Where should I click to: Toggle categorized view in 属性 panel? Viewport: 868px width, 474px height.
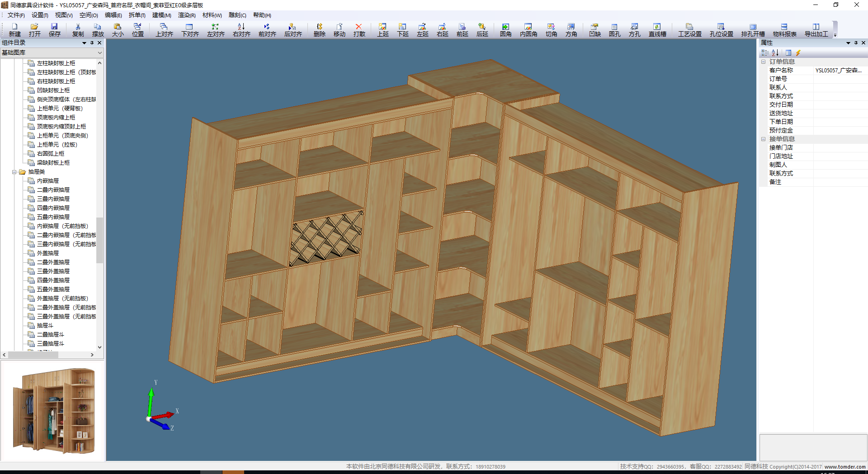[x=765, y=53]
